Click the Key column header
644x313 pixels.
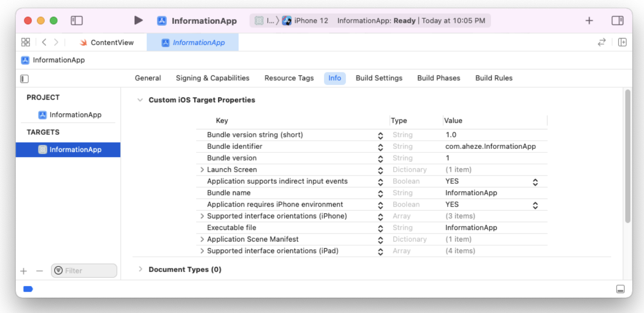coord(222,121)
